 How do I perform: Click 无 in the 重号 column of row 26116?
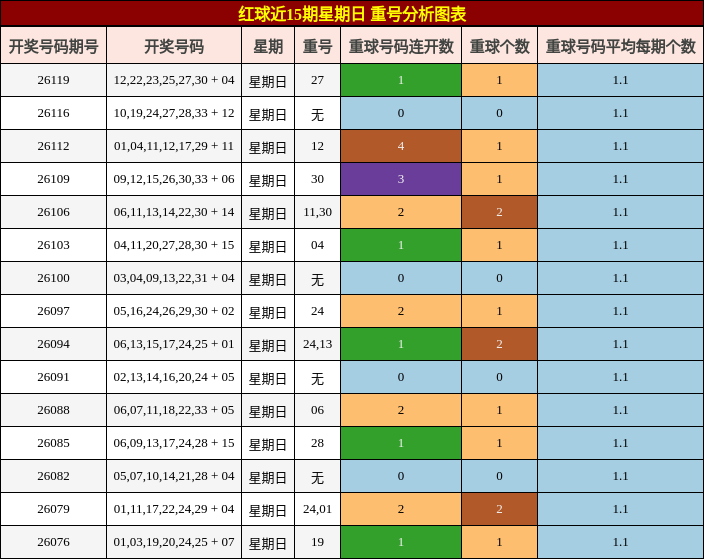coord(317,115)
